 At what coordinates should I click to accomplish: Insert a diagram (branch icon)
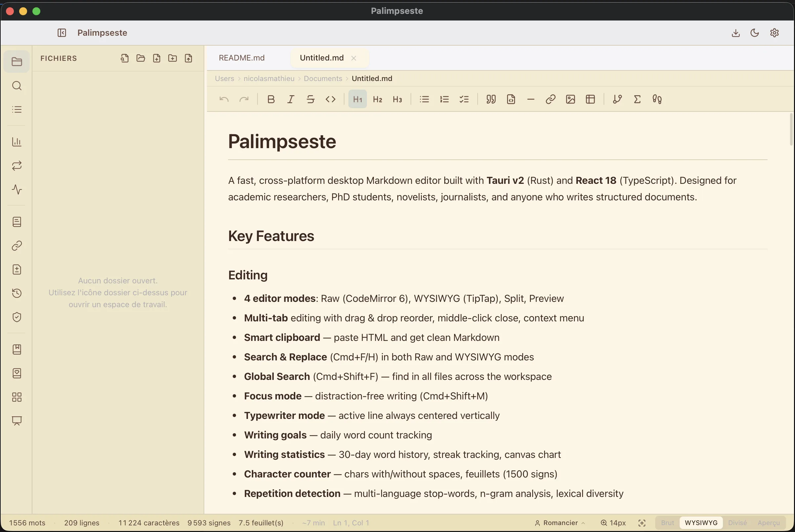(617, 100)
